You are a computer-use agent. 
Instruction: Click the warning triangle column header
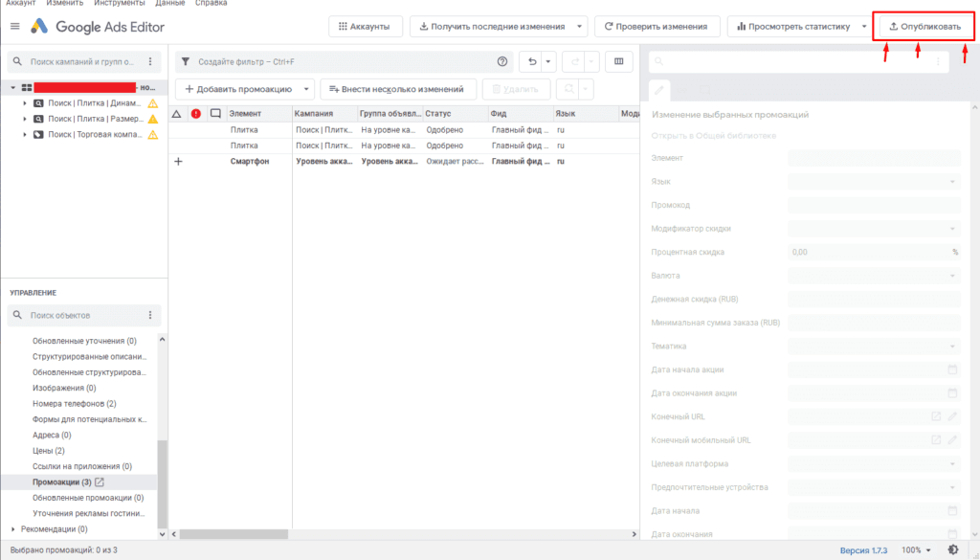click(x=176, y=114)
